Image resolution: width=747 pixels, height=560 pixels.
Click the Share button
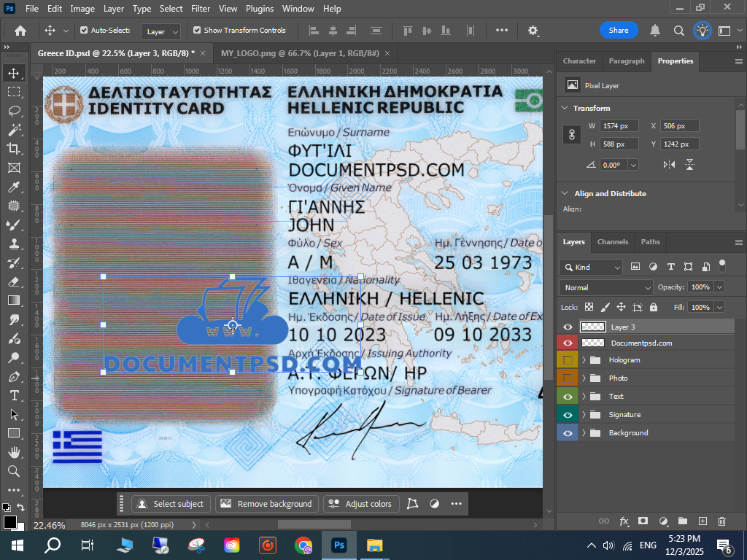(618, 31)
